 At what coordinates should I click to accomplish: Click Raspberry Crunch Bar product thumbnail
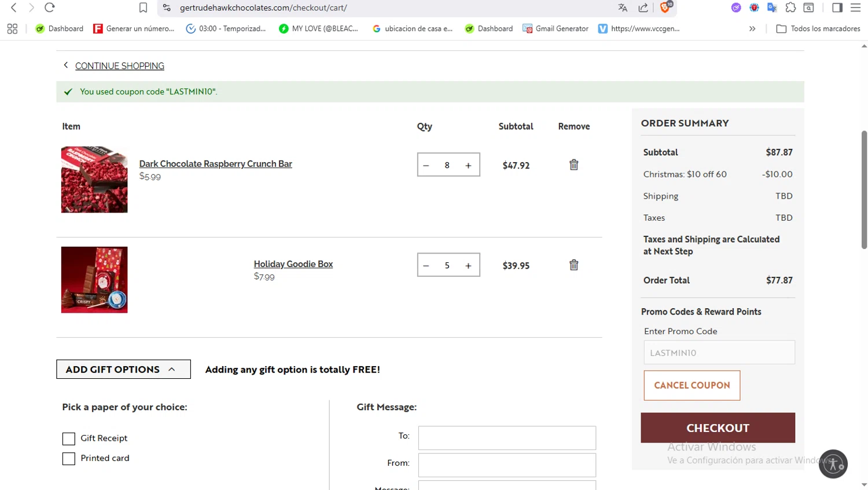(x=94, y=180)
